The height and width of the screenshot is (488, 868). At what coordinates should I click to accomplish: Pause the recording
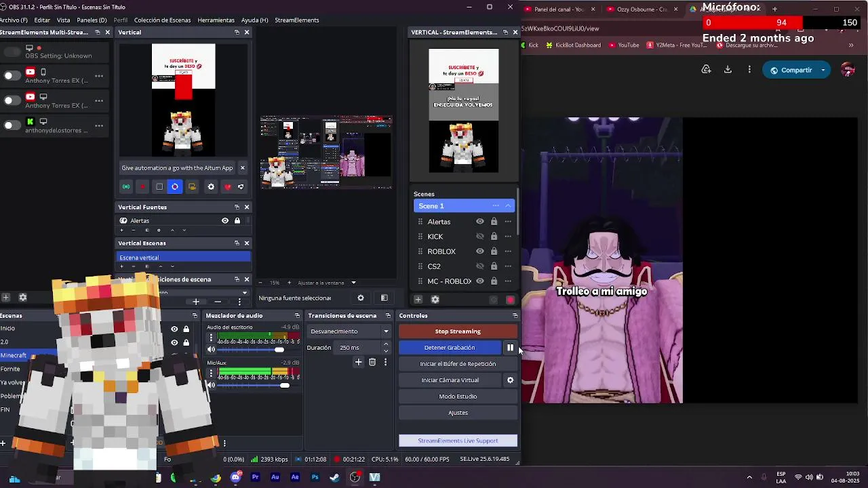(x=510, y=348)
